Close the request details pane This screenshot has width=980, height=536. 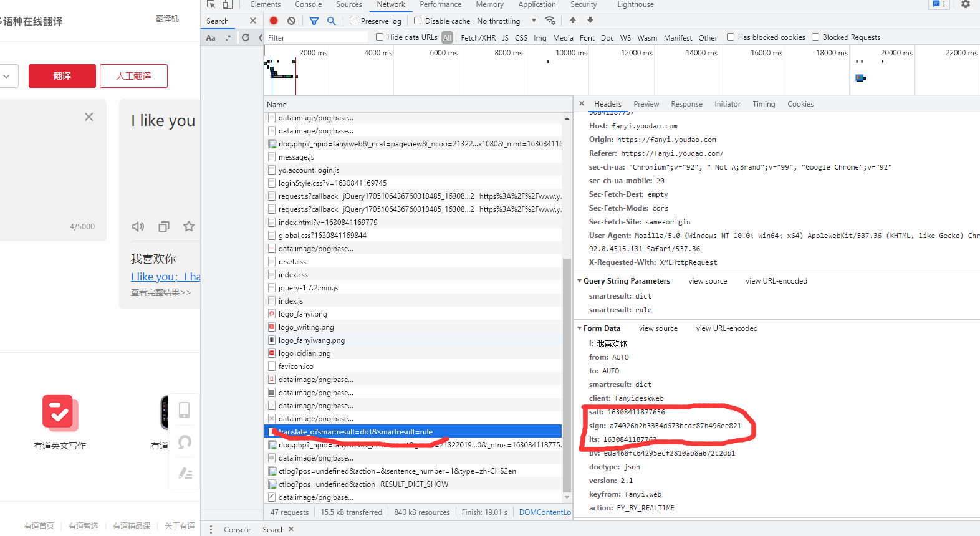[582, 103]
